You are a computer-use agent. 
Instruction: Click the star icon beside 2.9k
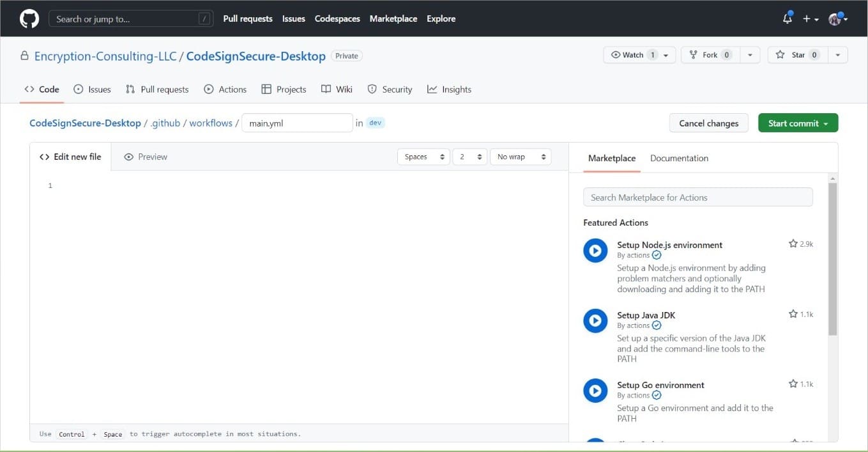[793, 244]
